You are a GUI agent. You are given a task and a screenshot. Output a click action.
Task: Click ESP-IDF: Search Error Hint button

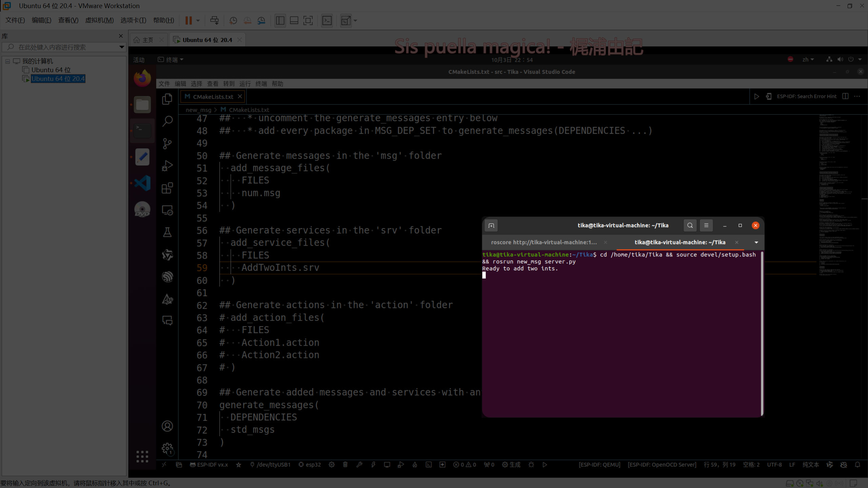pos(806,97)
